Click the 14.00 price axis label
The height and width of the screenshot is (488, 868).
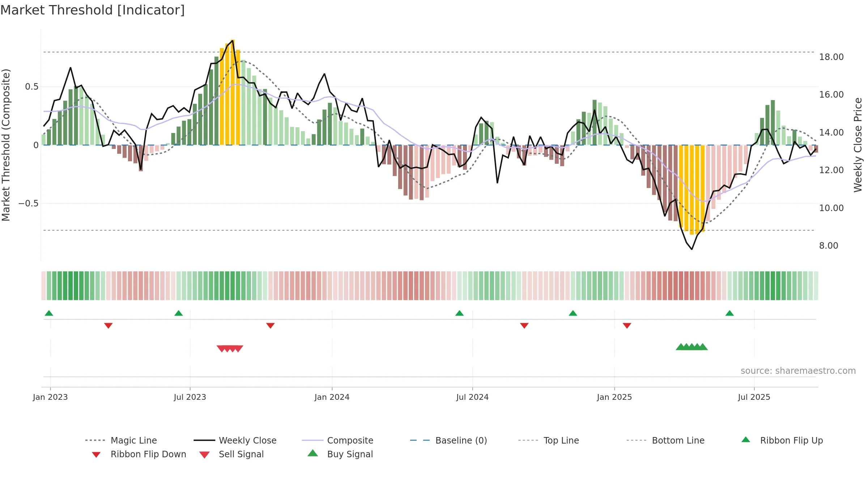(831, 132)
